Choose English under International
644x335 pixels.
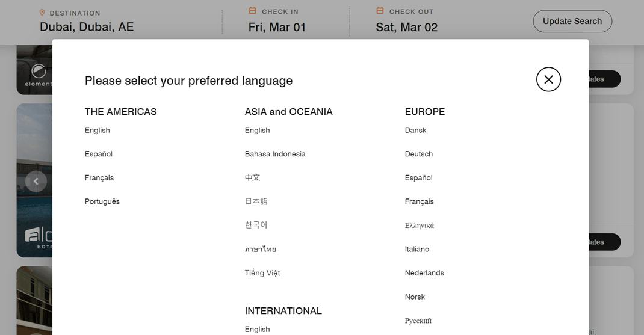click(x=258, y=329)
